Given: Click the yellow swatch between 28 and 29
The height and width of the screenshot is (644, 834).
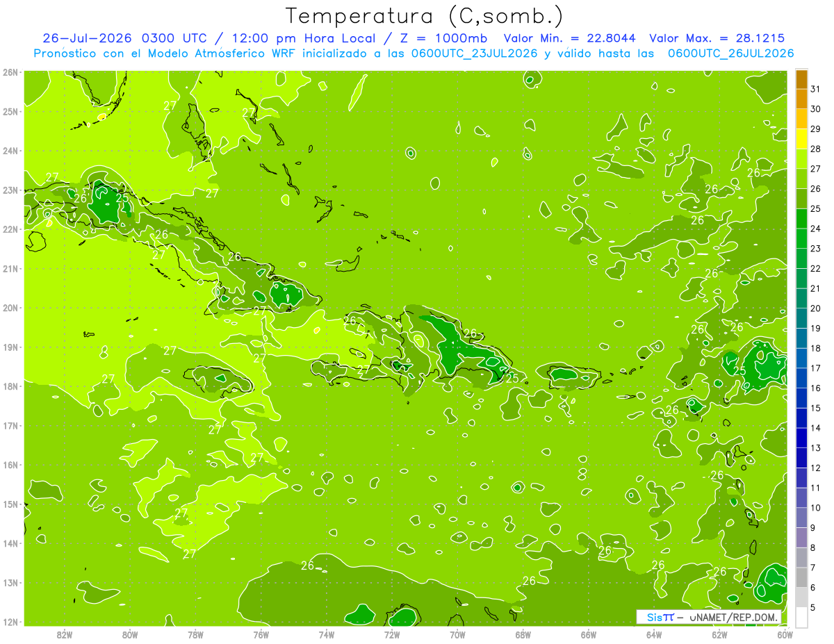Looking at the screenshot, I should (801, 139).
